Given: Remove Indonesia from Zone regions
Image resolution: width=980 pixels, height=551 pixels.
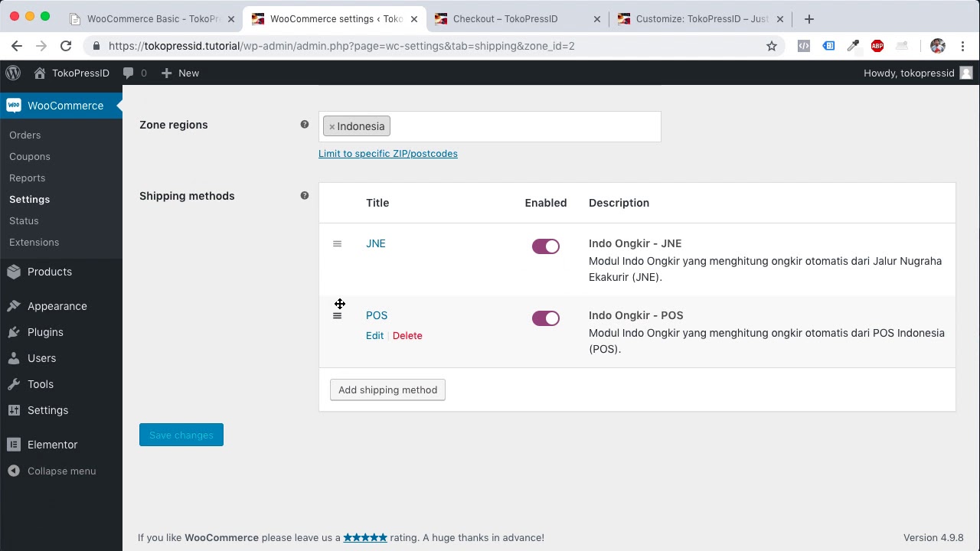Looking at the screenshot, I should click(x=332, y=126).
